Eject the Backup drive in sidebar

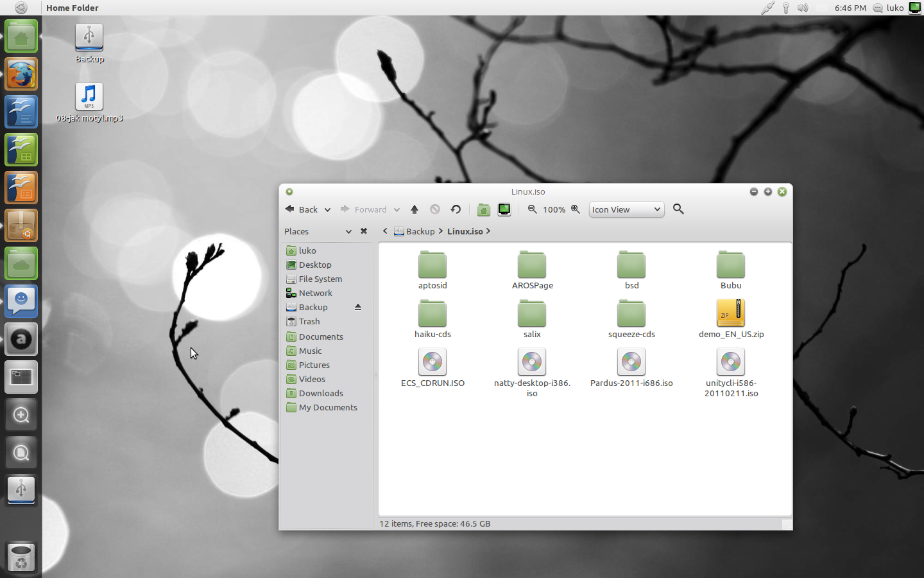[x=358, y=307]
